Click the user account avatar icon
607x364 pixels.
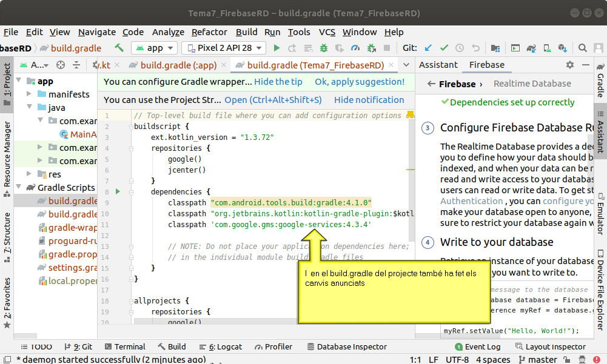point(599,48)
